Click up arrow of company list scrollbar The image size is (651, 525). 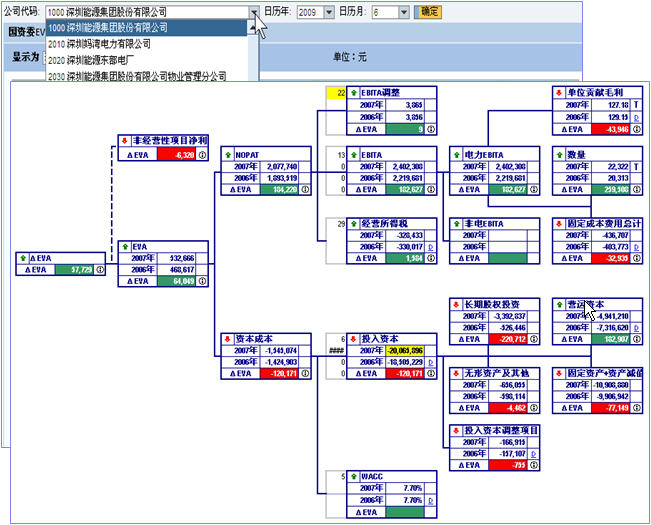click(252, 28)
